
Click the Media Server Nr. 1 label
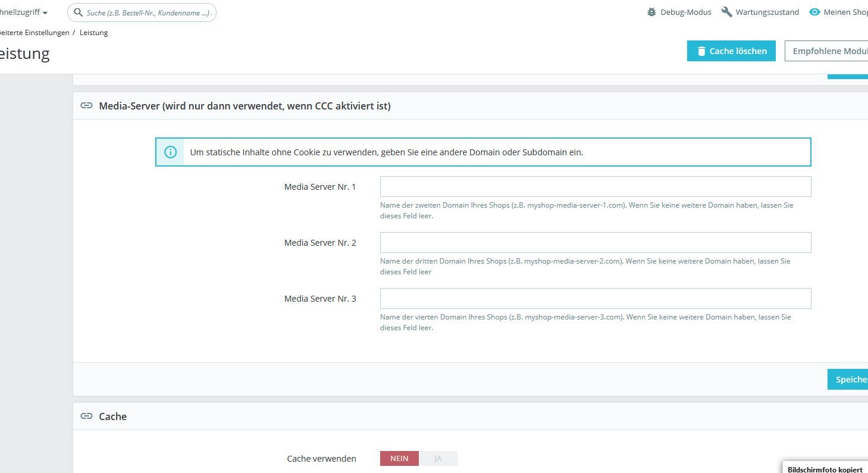[x=320, y=187]
